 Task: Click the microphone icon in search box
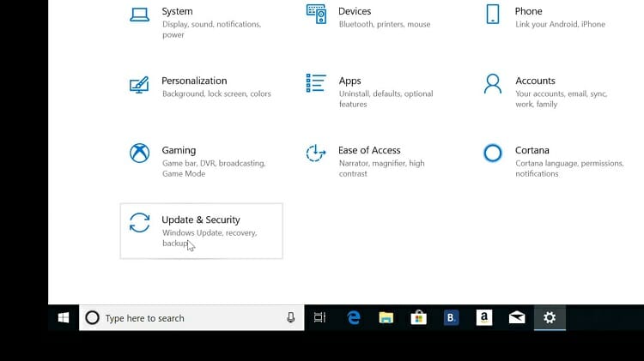pyautogui.click(x=291, y=317)
